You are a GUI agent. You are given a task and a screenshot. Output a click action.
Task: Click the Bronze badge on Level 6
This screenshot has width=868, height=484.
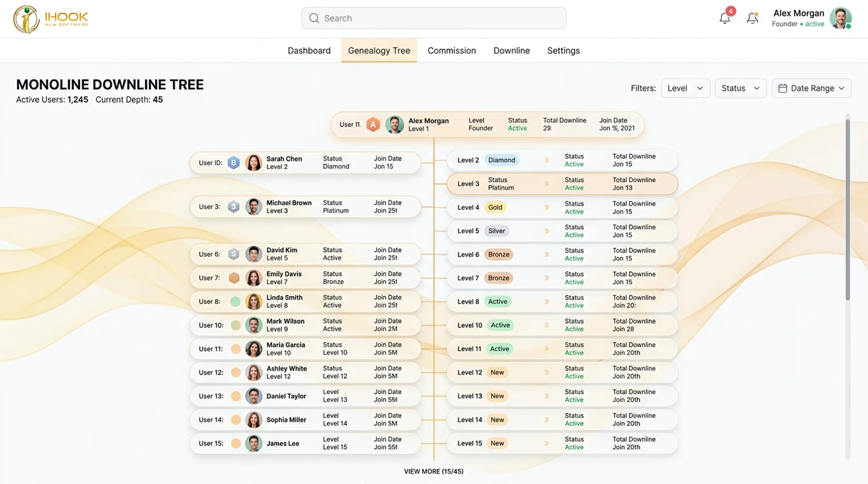(x=499, y=254)
